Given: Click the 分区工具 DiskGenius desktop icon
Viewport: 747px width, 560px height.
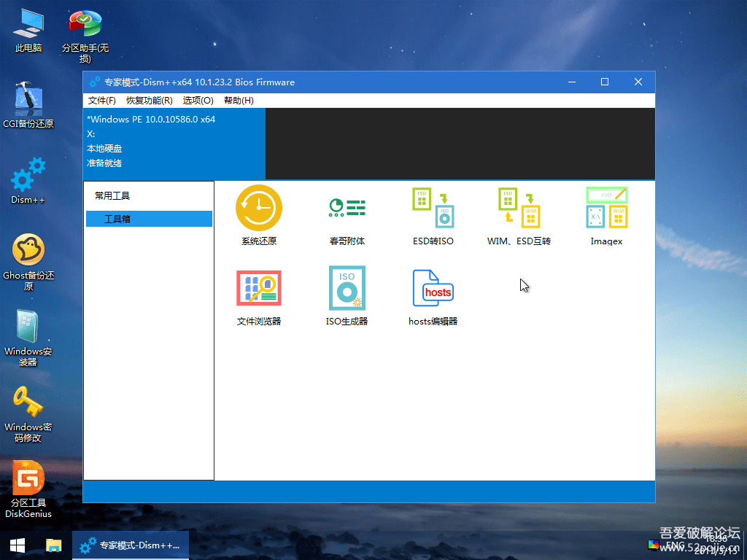Looking at the screenshot, I should pyautogui.click(x=28, y=489).
